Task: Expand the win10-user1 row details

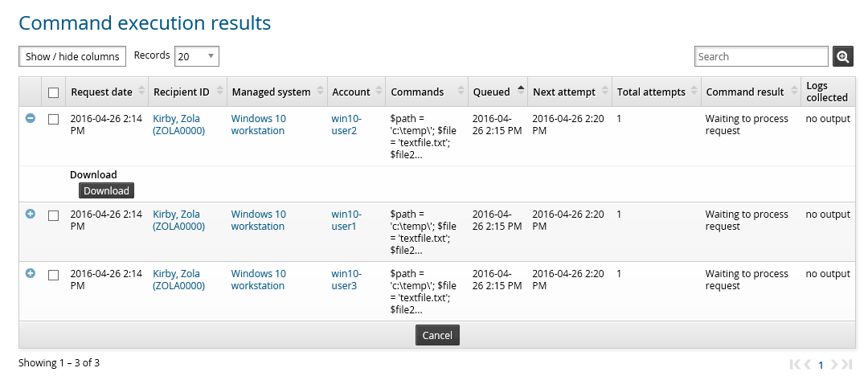Action: point(31,214)
